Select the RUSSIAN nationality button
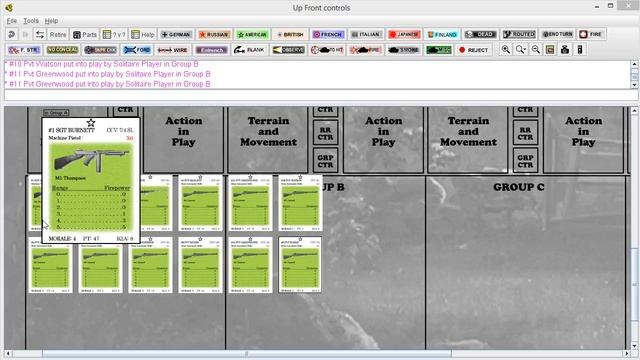The height and width of the screenshot is (360, 640). tap(214, 35)
